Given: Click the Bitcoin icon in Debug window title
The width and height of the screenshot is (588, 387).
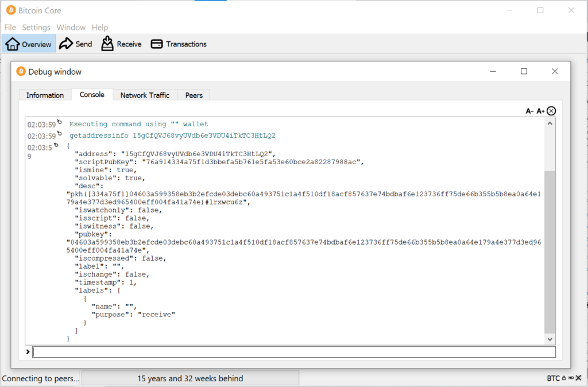Looking at the screenshot, I should [21, 71].
